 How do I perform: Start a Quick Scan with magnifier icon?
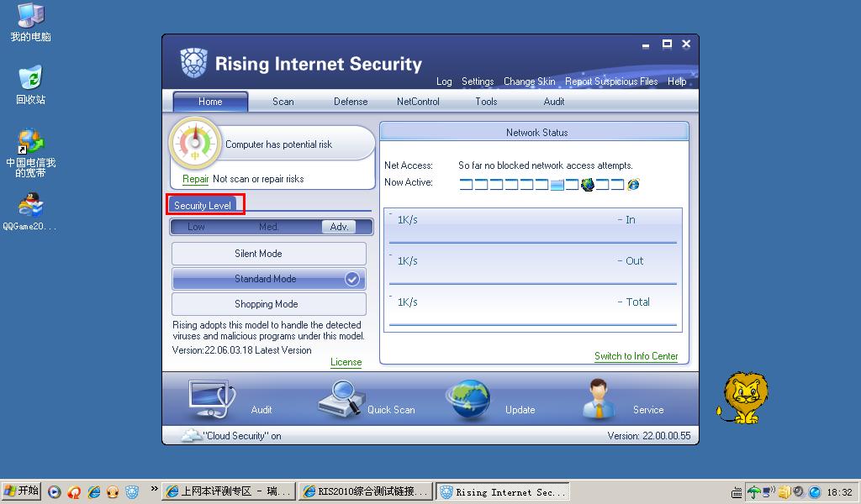pyautogui.click(x=341, y=398)
